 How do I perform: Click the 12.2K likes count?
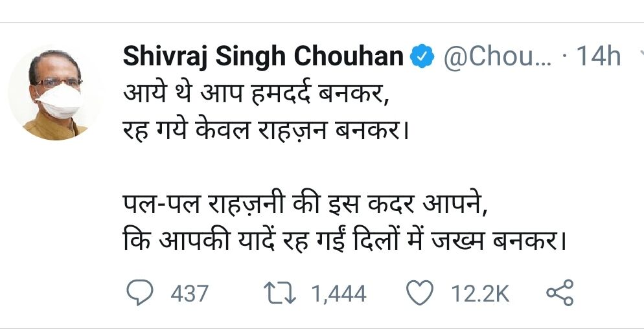coord(479,294)
